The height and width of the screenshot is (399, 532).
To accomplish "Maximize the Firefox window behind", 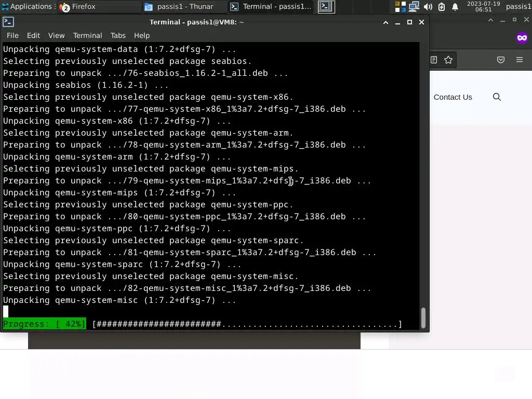I will tap(514, 20).
